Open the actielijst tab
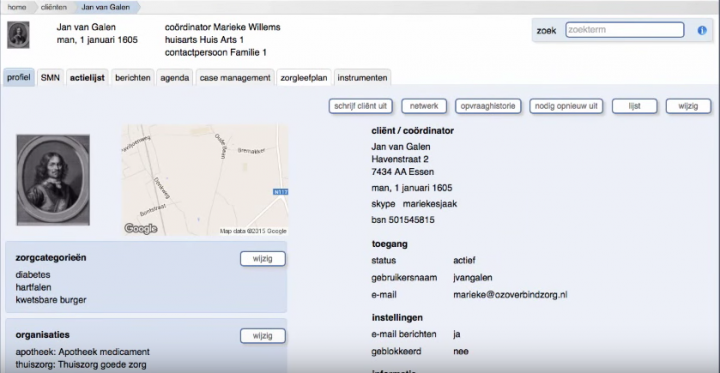Viewport: 720px width, 373px height. click(x=87, y=78)
